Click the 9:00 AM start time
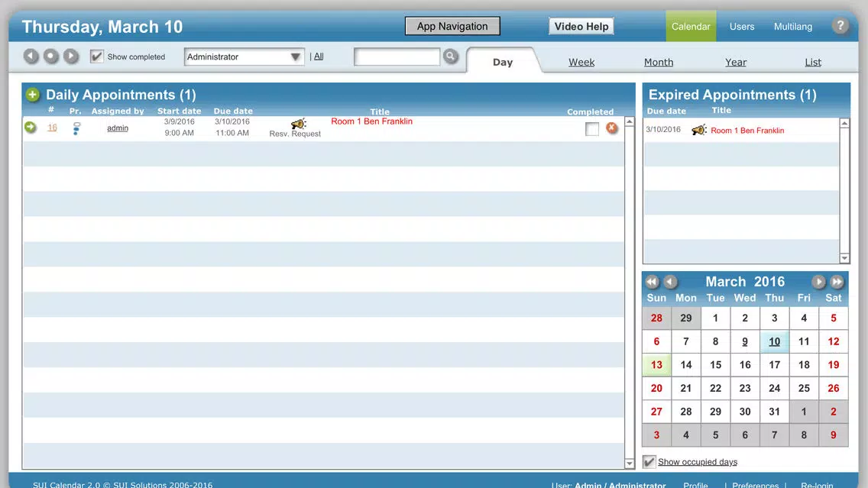 (179, 133)
